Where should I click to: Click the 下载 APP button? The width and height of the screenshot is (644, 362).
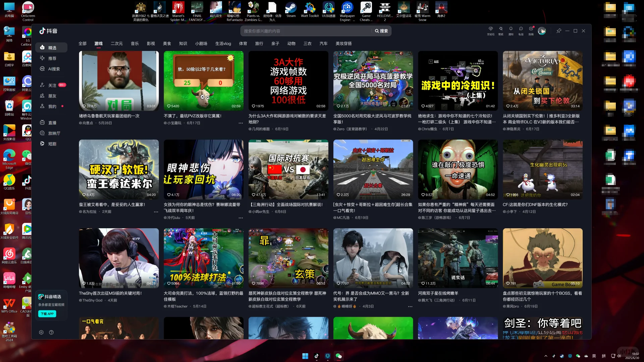coord(47,314)
